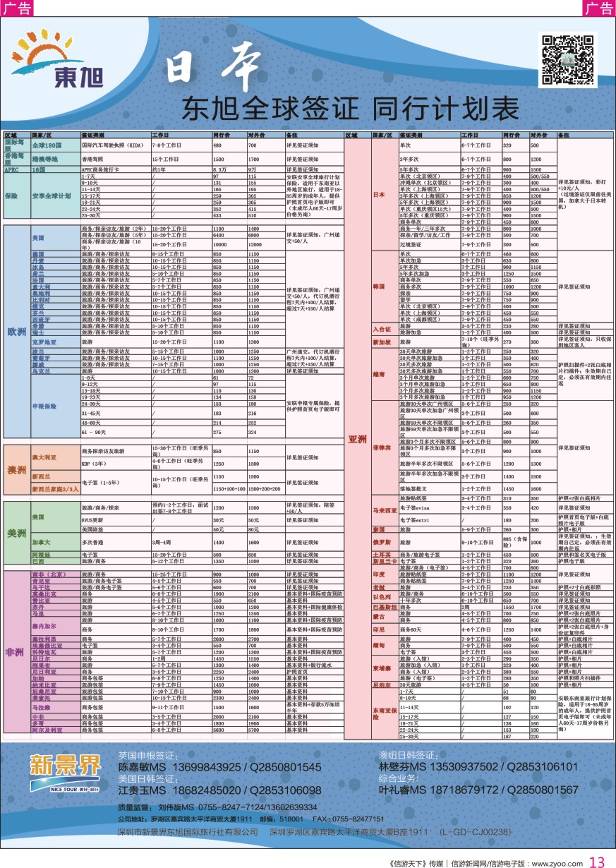Select the license code L-GD-CJ00238
Screen dimensions: 616x868
pos(476,833)
